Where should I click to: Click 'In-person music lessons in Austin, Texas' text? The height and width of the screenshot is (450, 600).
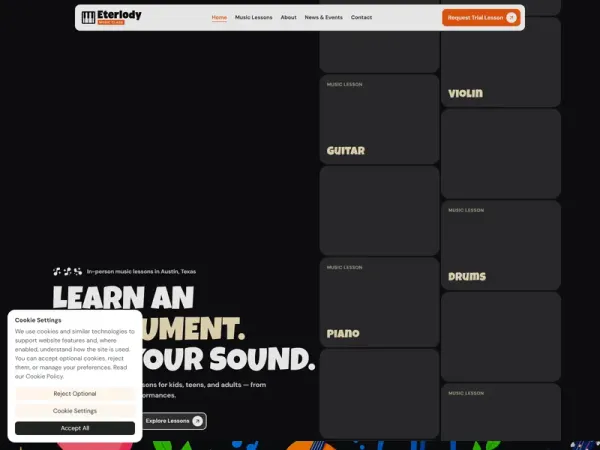(141, 271)
